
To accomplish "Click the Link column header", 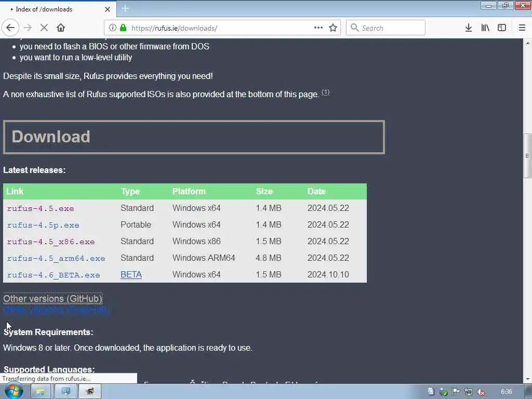I will coord(15,191).
